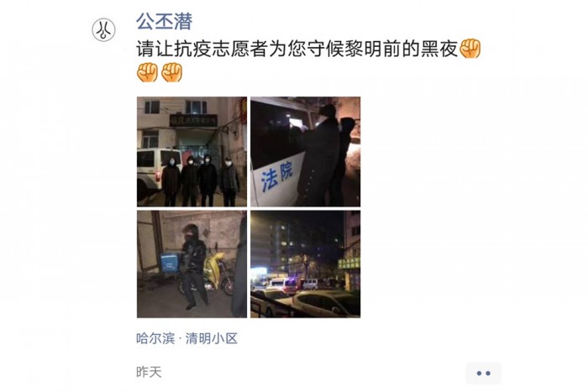View the photo with the 法院 vehicle
The image size is (588, 392).
coord(305,151)
